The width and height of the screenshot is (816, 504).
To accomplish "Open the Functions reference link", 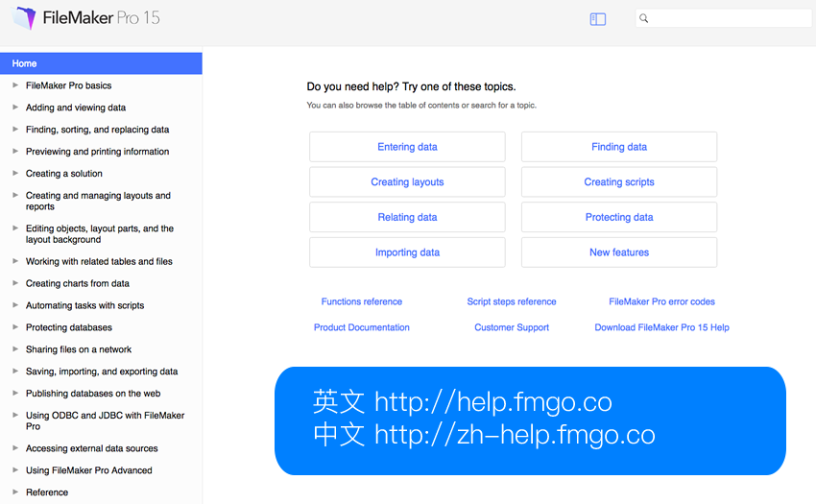I will tap(362, 301).
